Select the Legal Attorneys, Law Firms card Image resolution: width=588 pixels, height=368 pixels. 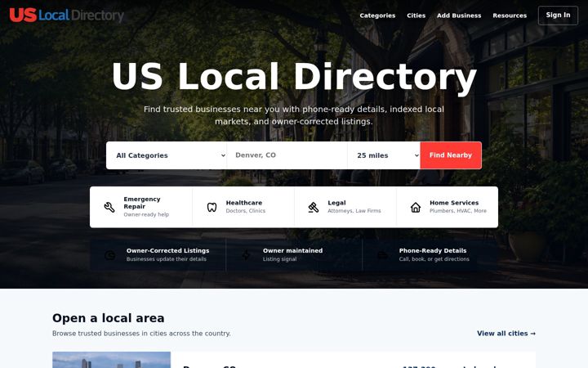[x=345, y=207]
